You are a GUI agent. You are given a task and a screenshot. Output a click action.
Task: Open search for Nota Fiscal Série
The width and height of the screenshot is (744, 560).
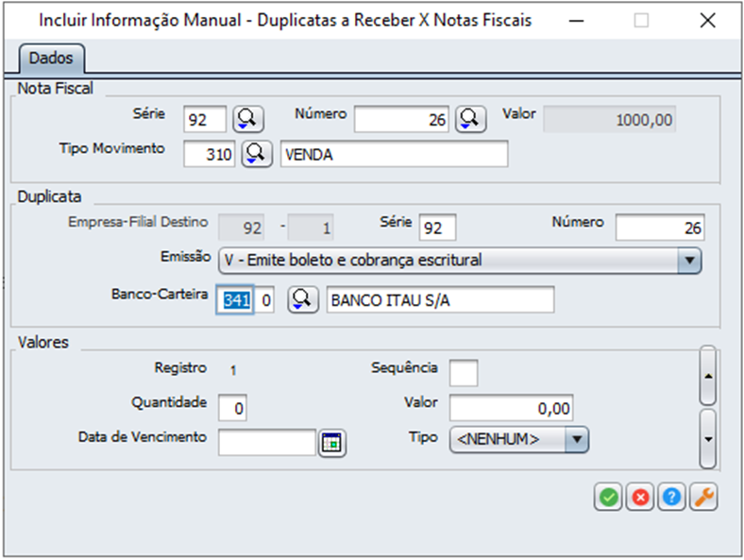tap(248, 119)
